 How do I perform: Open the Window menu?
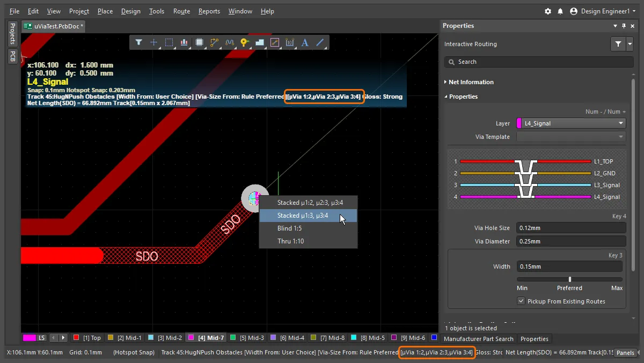pyautogui.click(x=240, y=11)
